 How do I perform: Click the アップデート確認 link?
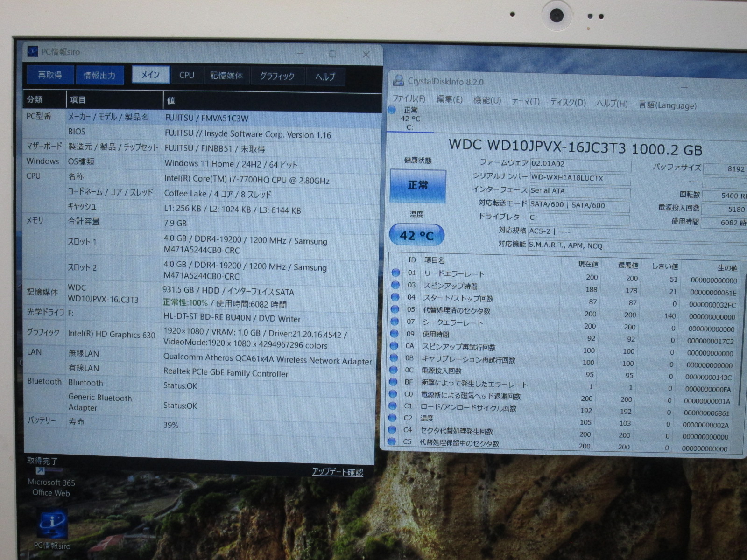click(x=338, y=472)
